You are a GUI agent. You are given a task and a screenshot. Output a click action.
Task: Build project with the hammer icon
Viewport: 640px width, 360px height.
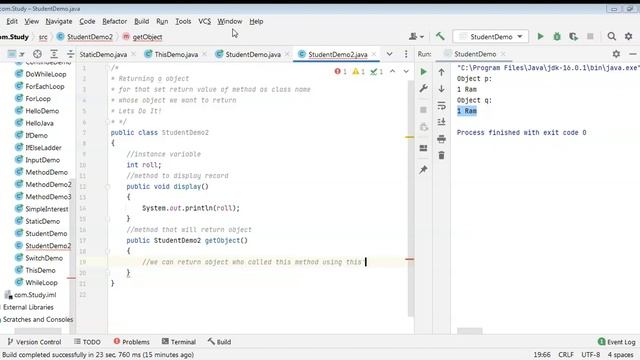click(x=440, y=37)
